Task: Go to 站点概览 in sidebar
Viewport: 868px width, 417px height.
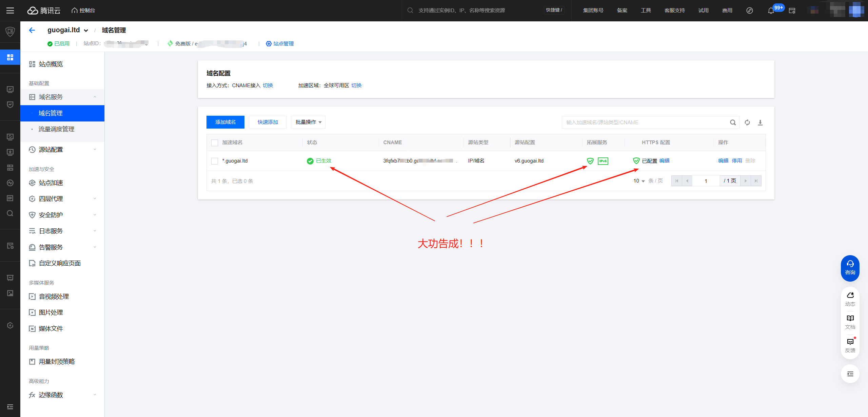Action: (x=51, y=64)
